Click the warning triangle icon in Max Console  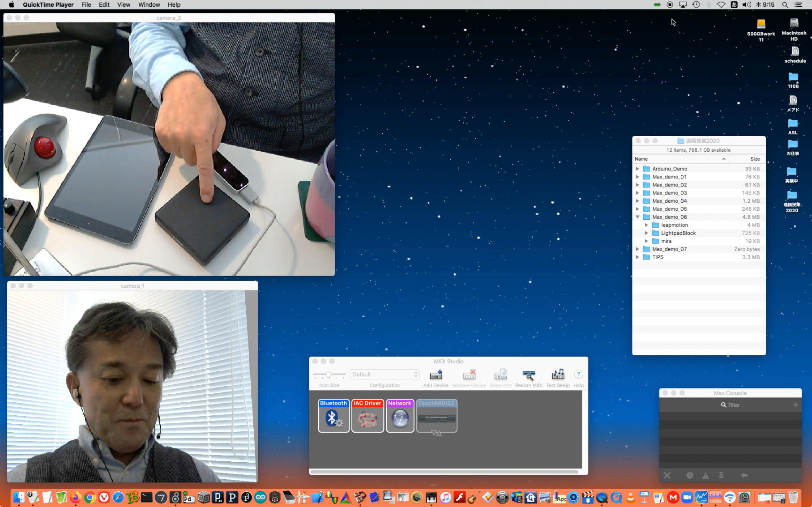click(x=705, y=475)
